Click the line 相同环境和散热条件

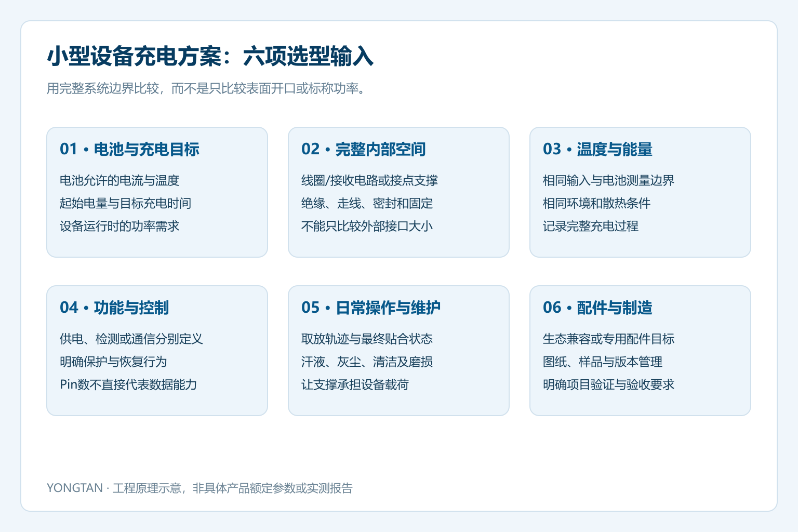[597, 204]
